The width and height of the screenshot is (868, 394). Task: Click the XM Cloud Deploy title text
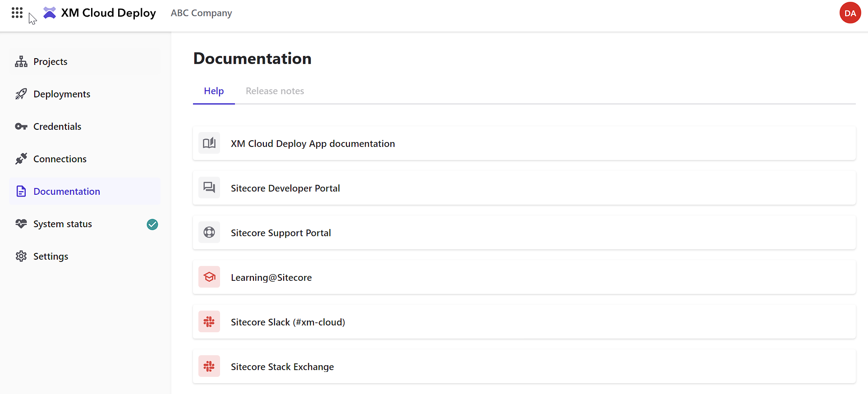pyautogui.click(x=108, y=13)
